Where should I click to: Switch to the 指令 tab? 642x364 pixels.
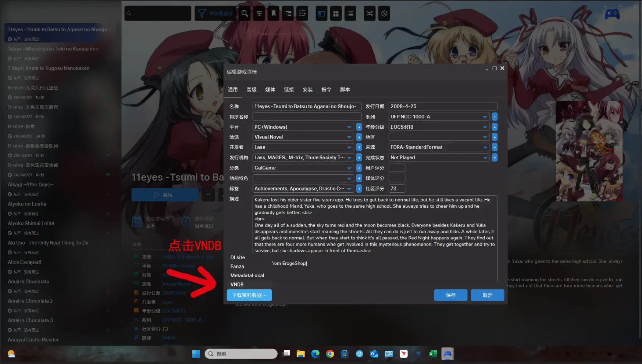point(327,90)
